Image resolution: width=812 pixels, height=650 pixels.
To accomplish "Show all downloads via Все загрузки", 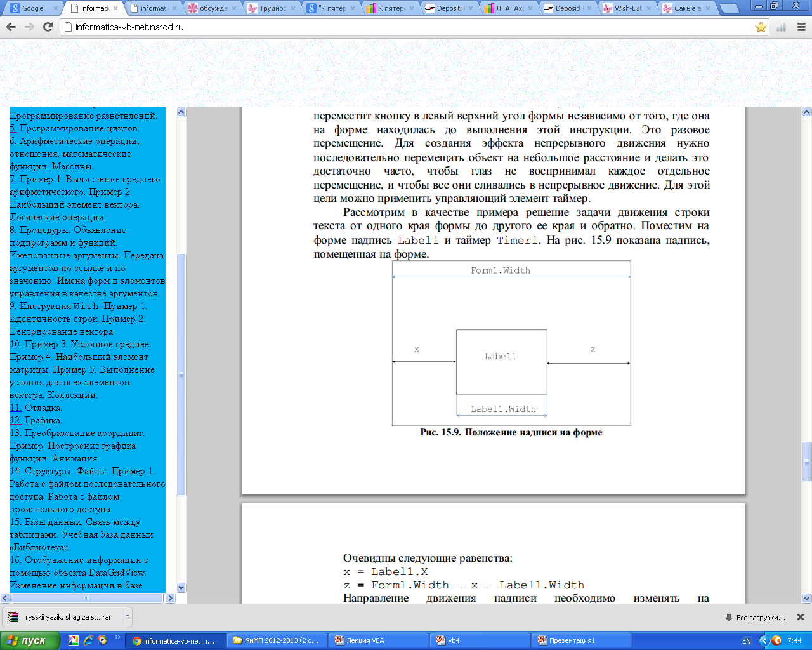I will pos(761,618).
